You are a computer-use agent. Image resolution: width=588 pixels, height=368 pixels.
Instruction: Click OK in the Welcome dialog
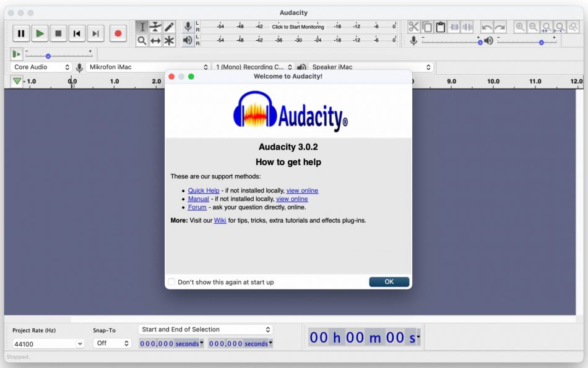(x=389, y=282)
